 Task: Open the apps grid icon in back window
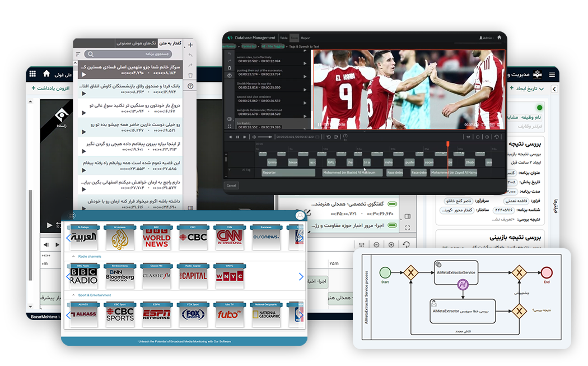32,73
